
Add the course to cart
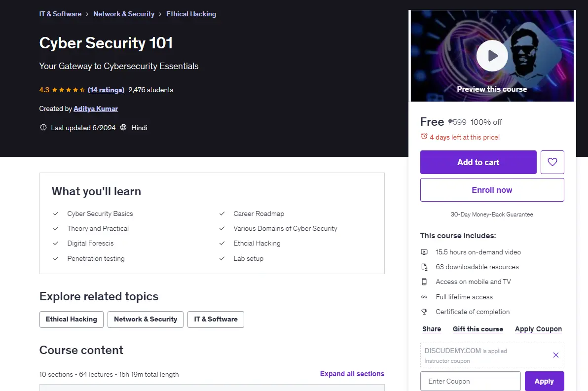pyautogui.click(x=478, y=162)
